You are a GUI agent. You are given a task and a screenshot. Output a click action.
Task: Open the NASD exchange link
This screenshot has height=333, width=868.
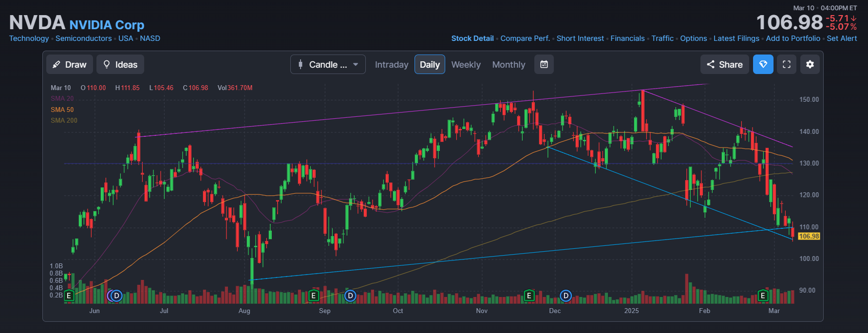point(150,38)
